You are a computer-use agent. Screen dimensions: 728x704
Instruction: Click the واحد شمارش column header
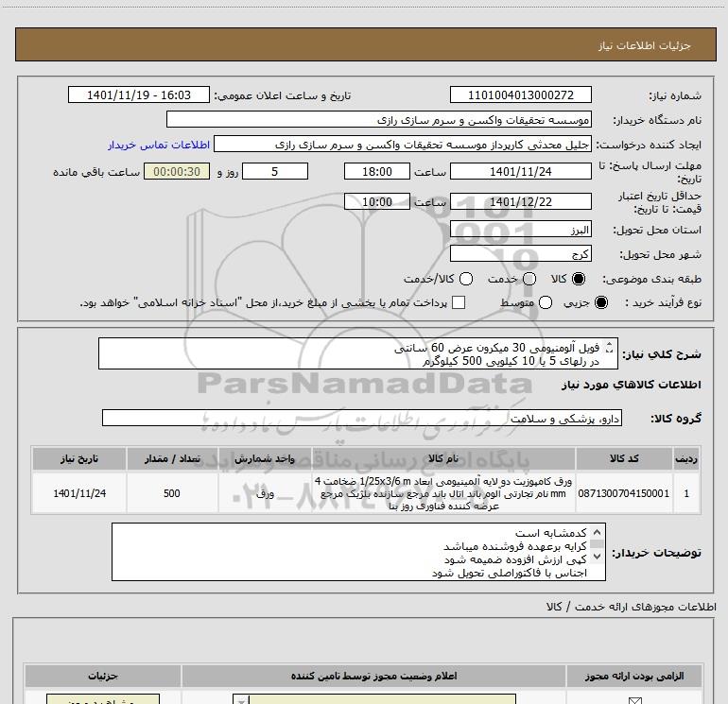[265, 458]
